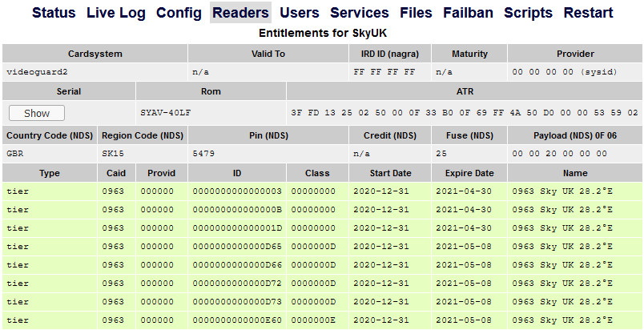Click the Provider header in the top table
The width and height of the screenshot is (644, 330).
(575, 54)
